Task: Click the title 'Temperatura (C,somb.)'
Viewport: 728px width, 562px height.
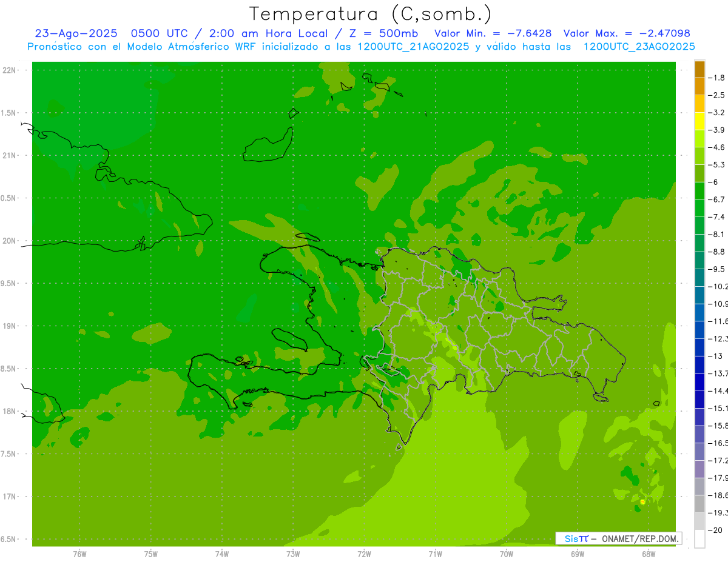Action: 371,14
